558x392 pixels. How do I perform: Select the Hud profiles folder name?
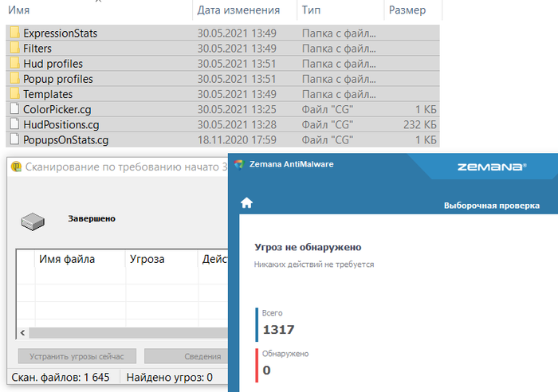53,64
